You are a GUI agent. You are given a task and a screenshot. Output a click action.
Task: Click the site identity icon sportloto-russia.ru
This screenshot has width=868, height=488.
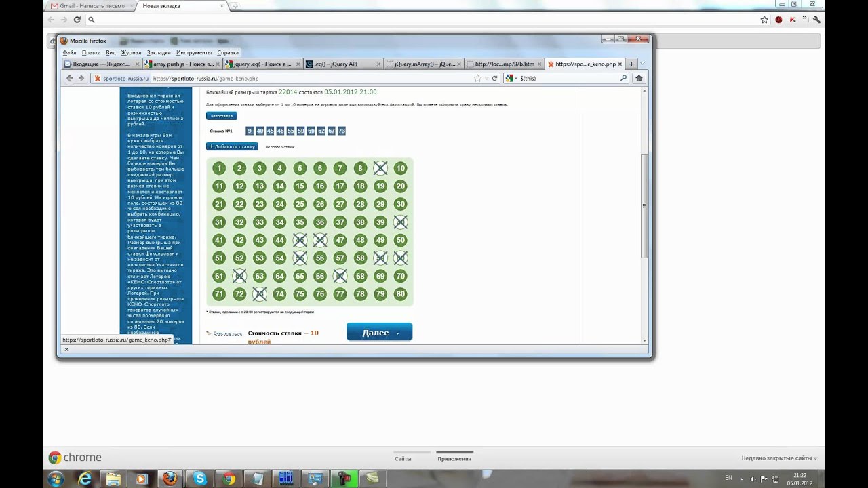coord(121,78)
